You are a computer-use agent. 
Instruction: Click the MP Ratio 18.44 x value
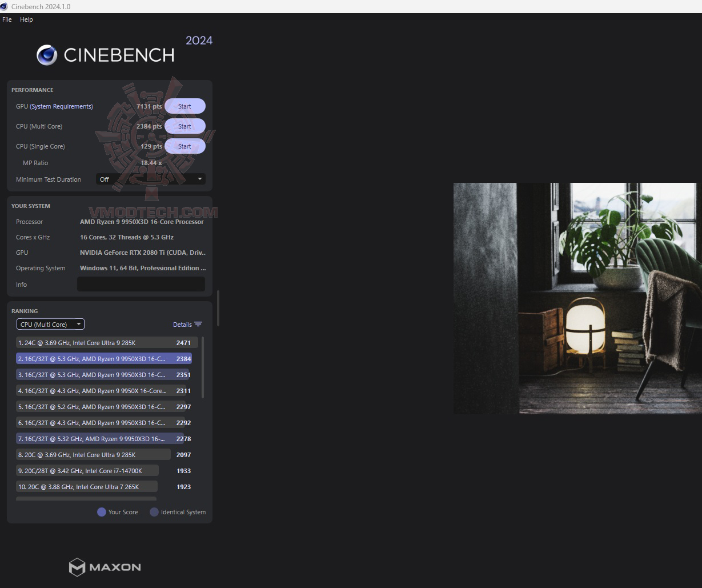click(x=151, y=163)
